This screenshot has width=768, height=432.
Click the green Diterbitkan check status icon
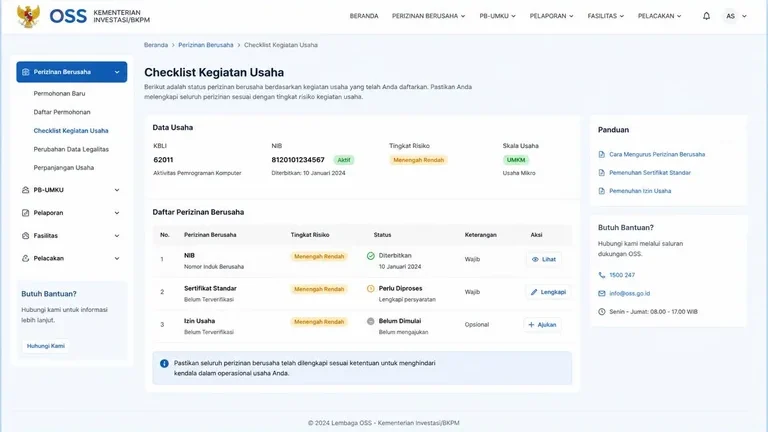(371, 256)
